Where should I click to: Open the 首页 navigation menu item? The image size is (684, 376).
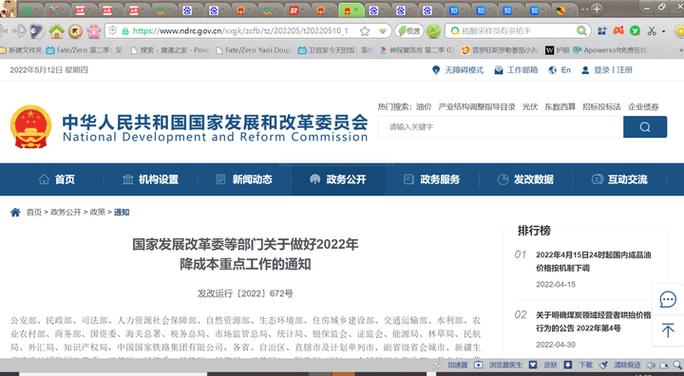pyautogui.click(x=57, y=179)
